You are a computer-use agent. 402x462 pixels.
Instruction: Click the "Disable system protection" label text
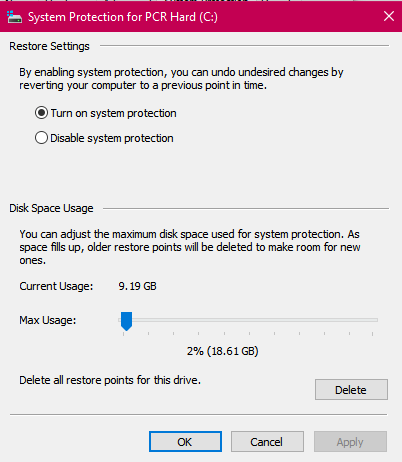[x=112, y=138]
